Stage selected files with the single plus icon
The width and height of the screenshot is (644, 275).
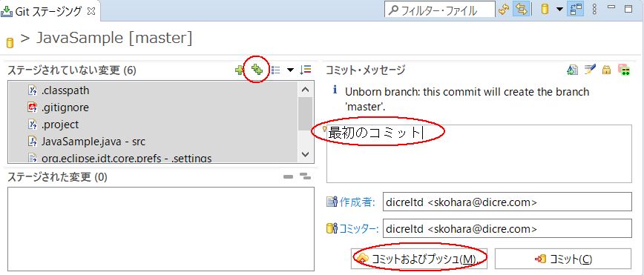coord(240,70)
